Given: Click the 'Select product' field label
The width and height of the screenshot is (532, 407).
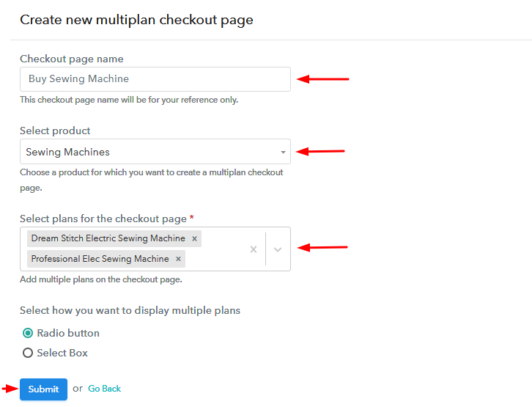Looking at the screenshot, I should tap(55, 131).
